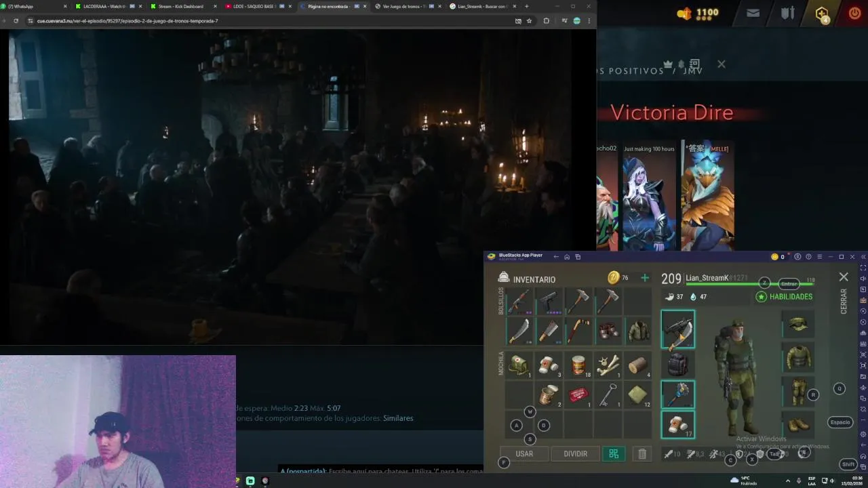Open the BlueStacks hamburger menu
This screenshot has width=868, height=488.
pyautogui.click(x=819, y=257)
